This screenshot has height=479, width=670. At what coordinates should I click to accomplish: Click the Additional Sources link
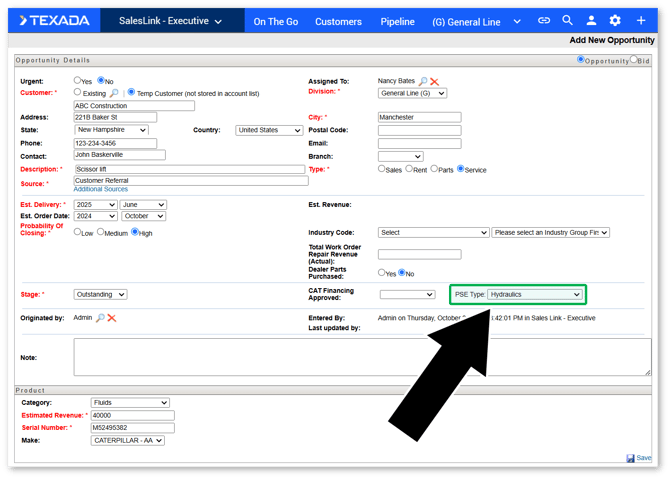(x=100, y=189)
